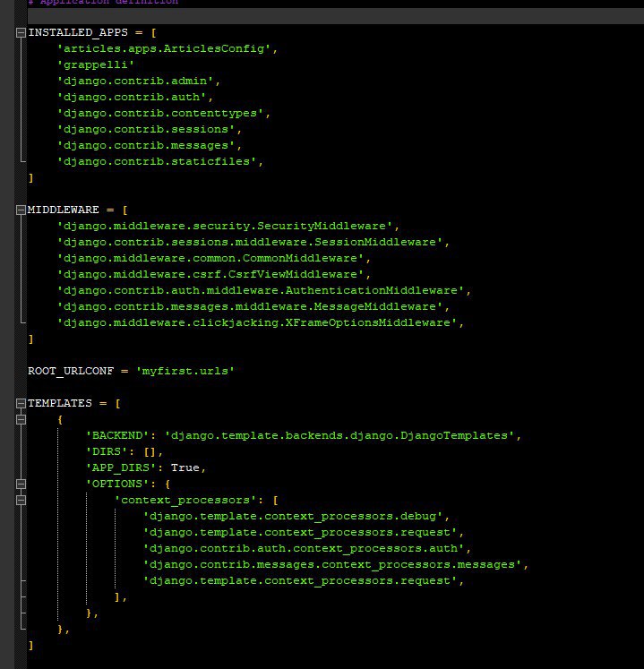This screenshot has width=644, height=669.
Task: Click the MessageMiddleware line
Action: [253, 307]
